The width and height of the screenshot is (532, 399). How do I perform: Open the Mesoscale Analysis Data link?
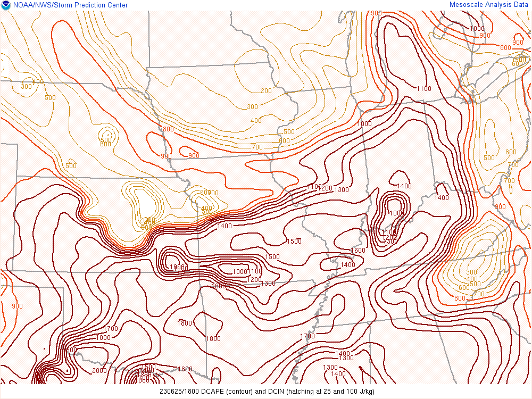click(x=489, y=5)
